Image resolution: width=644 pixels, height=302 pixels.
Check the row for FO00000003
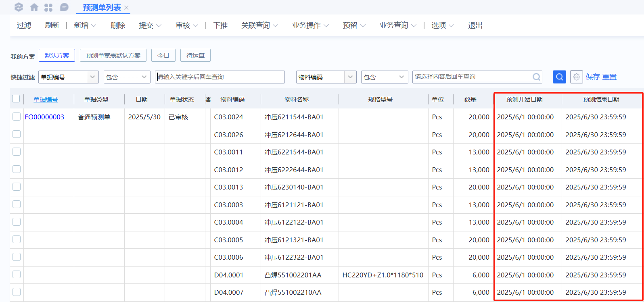[17, 117]
